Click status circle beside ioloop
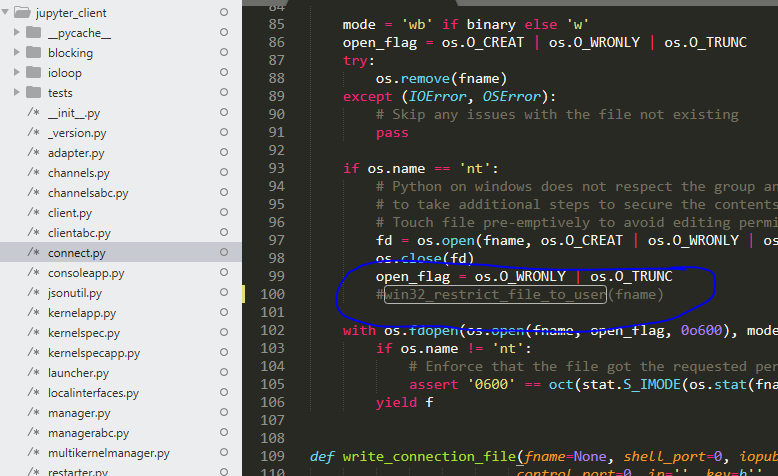 [x=224, y=72]
